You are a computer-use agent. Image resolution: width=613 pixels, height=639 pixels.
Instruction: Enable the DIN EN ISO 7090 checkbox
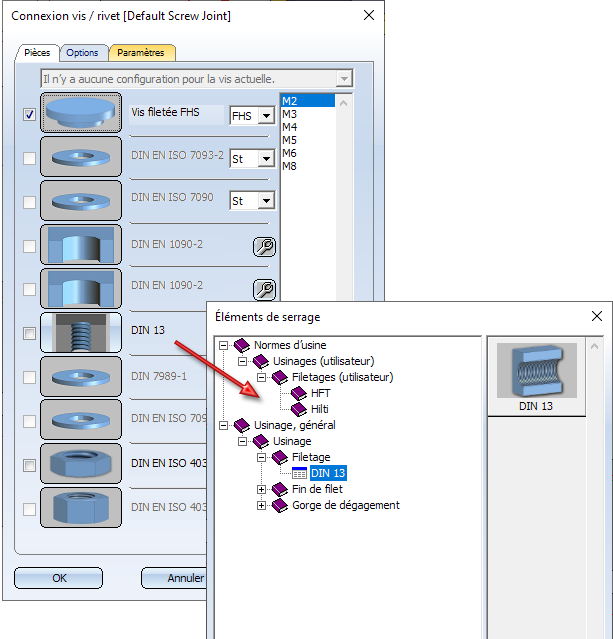[x=29, y=202]
